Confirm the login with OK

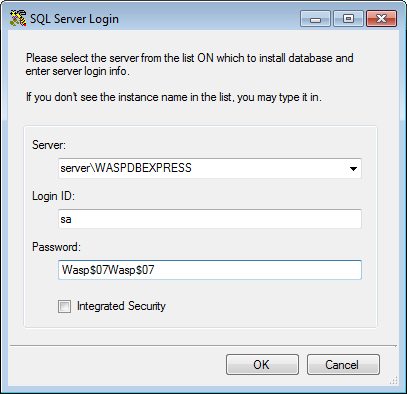pyautogui.click(x=262, y=364)
